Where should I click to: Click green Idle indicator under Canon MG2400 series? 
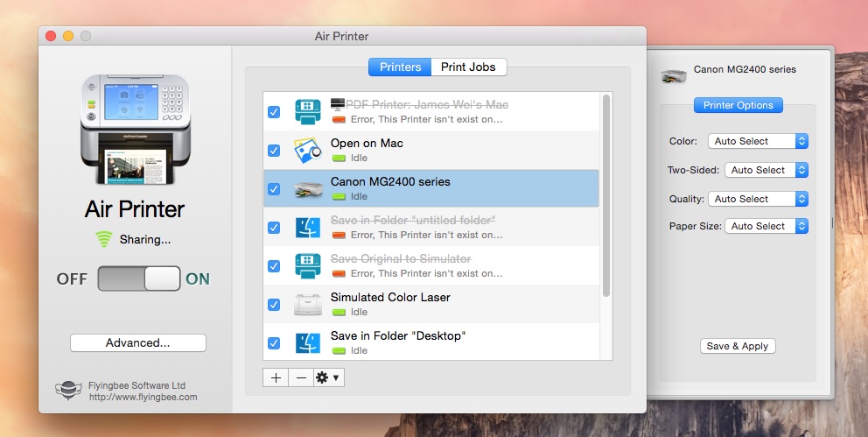coord(339,197)
